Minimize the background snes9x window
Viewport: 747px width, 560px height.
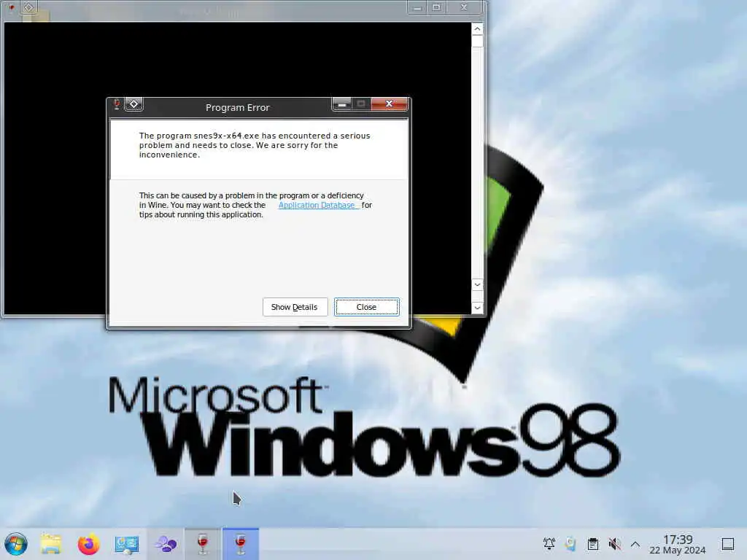[417, 7]
